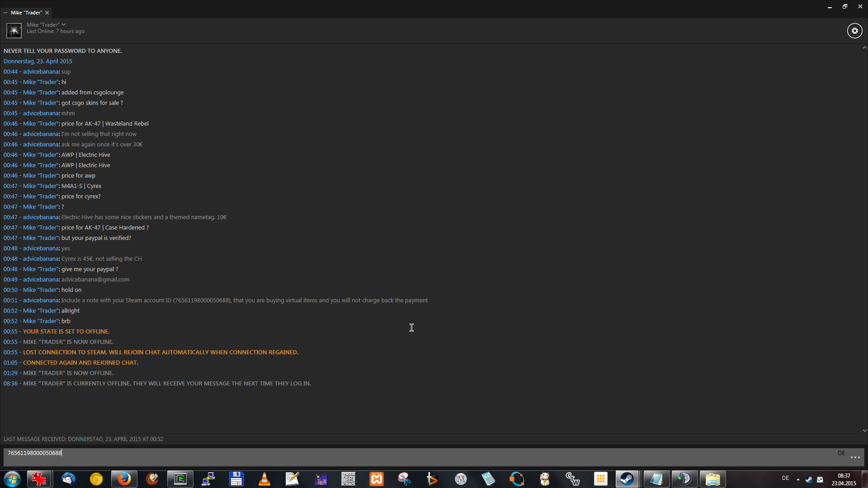Open the taskbar clock and date
Screen dimensions: 868x488
click(844, 479)
